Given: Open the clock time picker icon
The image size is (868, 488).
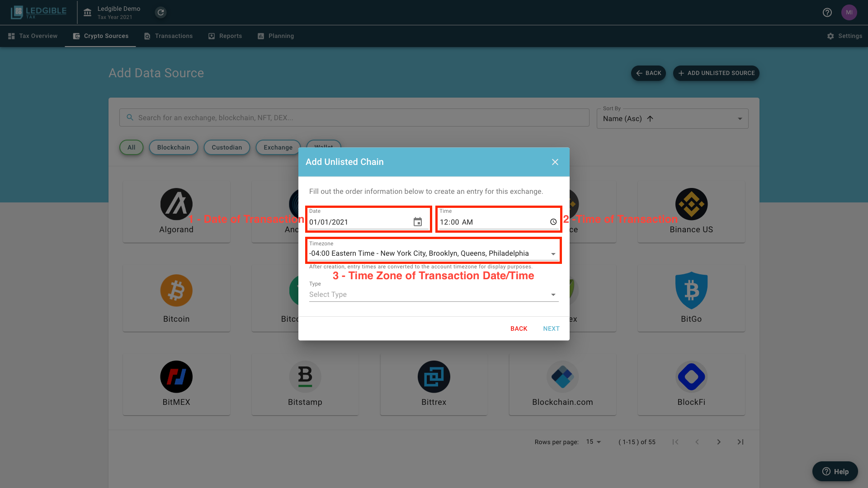Looking at the screenshot, I should pyautogui.click(x=553, y=222).
